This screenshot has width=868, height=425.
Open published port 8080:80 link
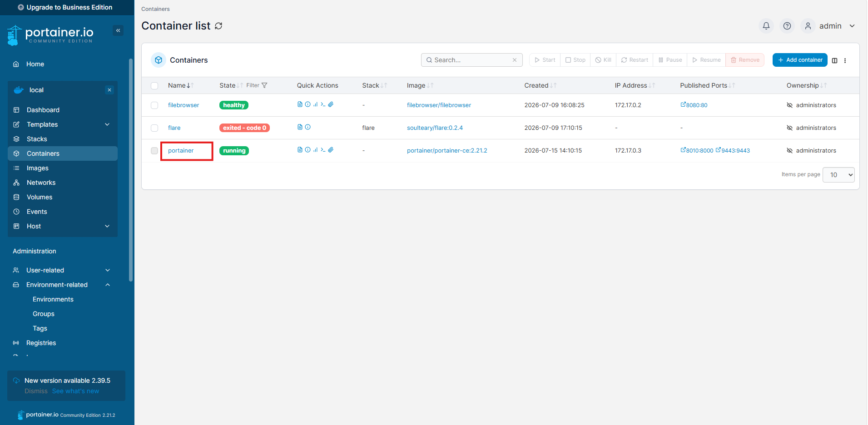(x=694, y=105)
